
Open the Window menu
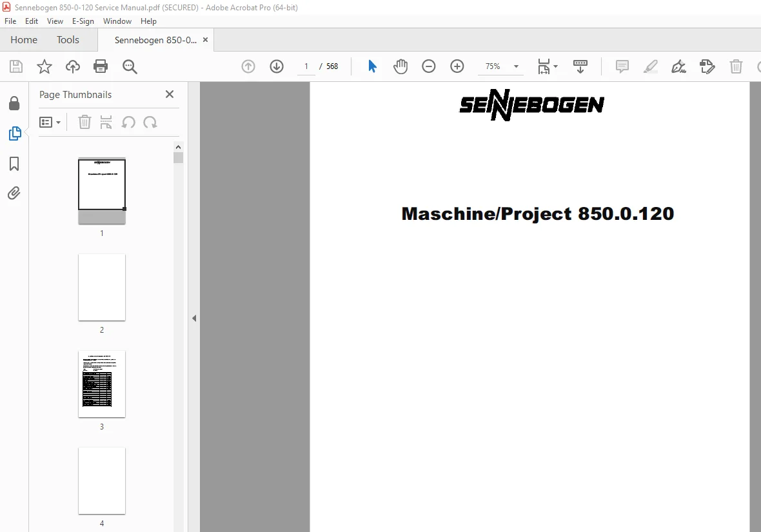117,21
